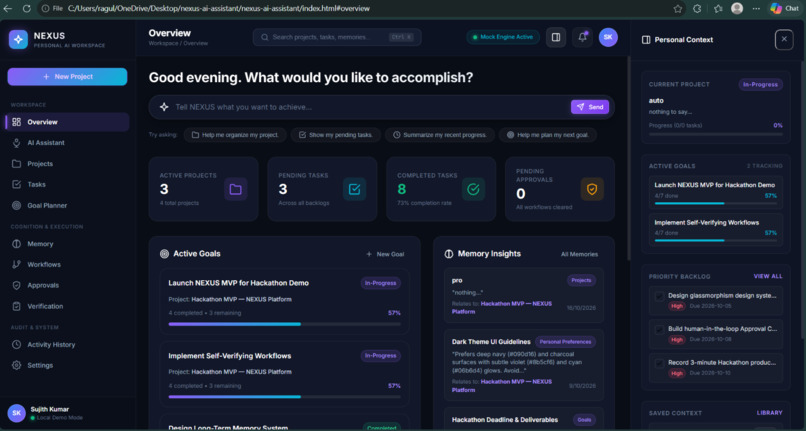Open Goal Planner in the sidebar
This screenshot has width=806, height=431.
coord(67,205)
